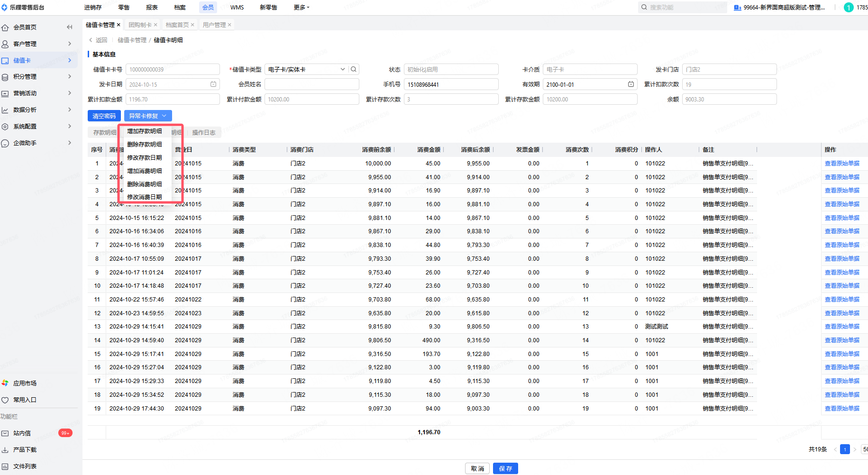Screen dimensions: 868x475
Task: Open the 零售 top menu
Action: [124, 7]
